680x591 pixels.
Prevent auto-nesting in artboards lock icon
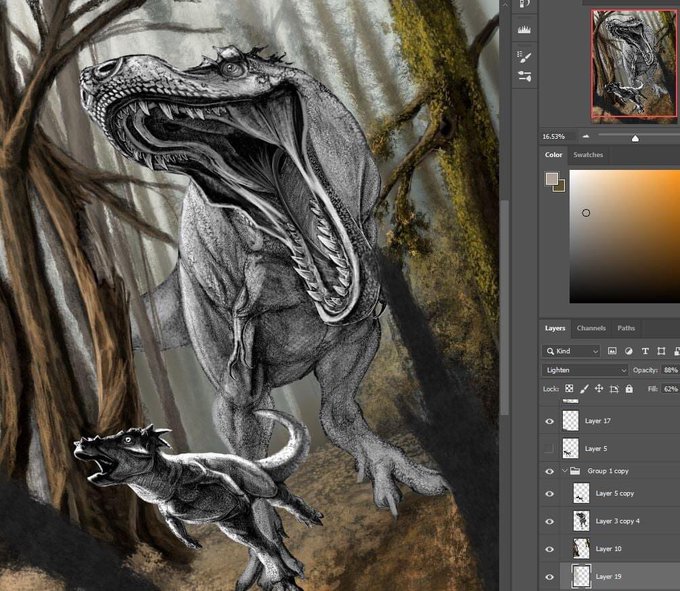(x=614, y=389)
